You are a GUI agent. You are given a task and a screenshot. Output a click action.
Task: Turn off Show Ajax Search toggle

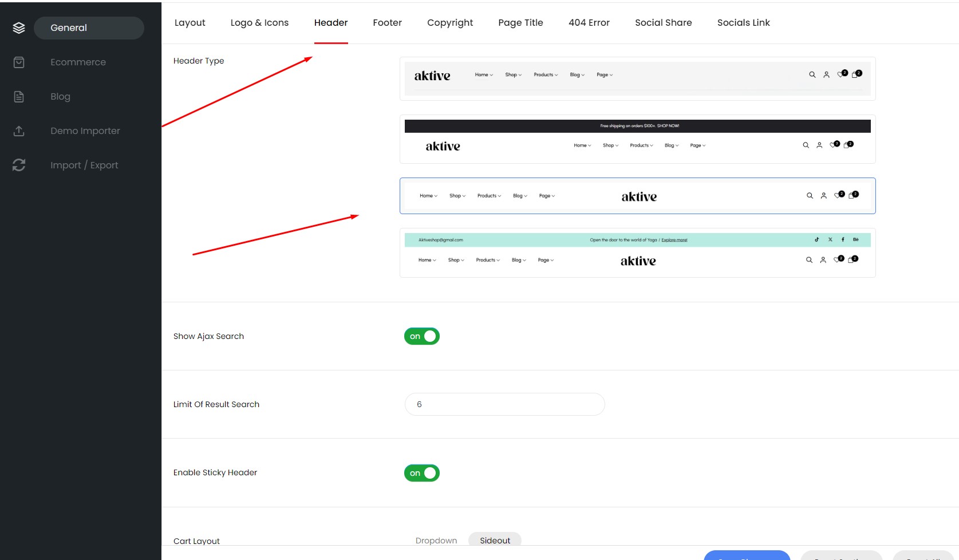422,336
